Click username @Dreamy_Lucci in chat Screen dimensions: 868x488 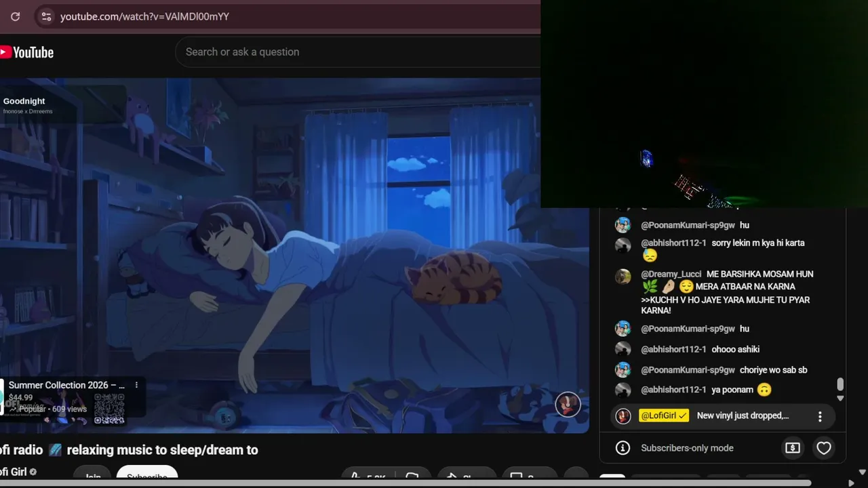tap(671, 274)
